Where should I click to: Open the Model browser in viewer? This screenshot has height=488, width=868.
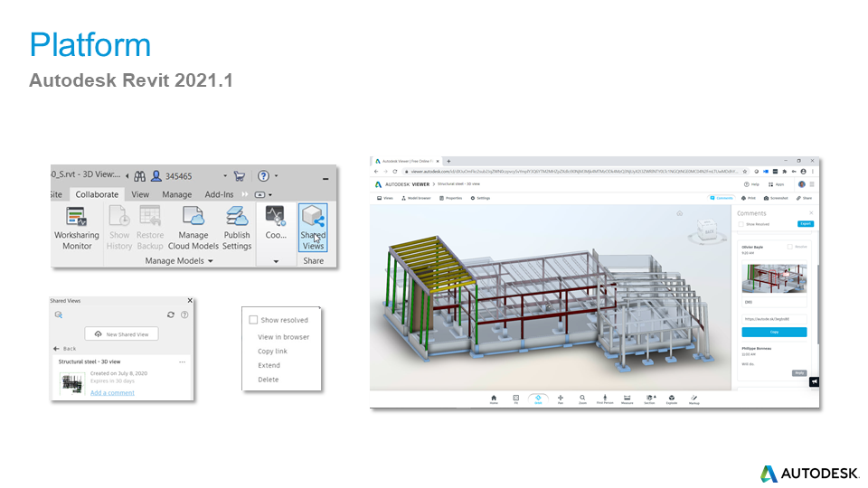(x=416, y=198)
